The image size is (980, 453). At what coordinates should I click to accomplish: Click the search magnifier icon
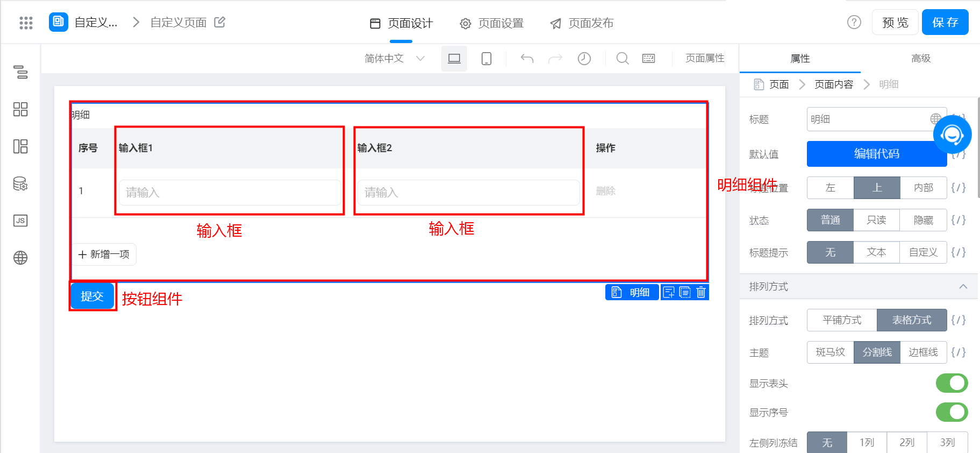[622, 58]
